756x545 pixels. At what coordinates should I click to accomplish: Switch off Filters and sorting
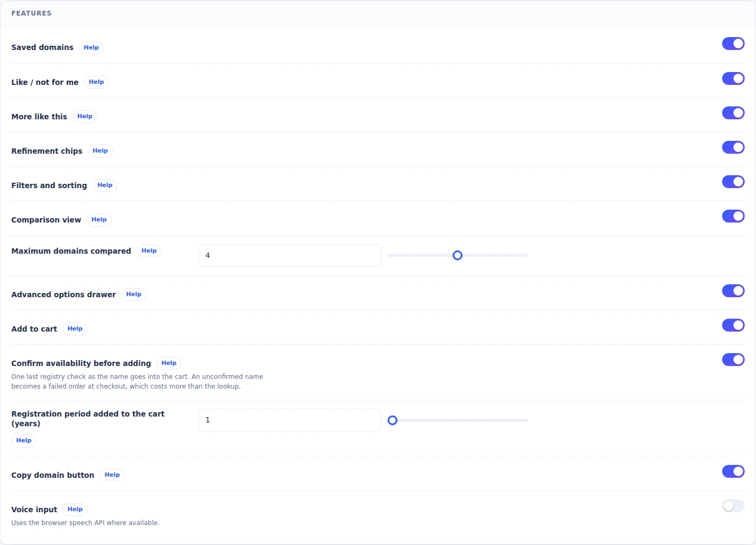coord(733,182)
